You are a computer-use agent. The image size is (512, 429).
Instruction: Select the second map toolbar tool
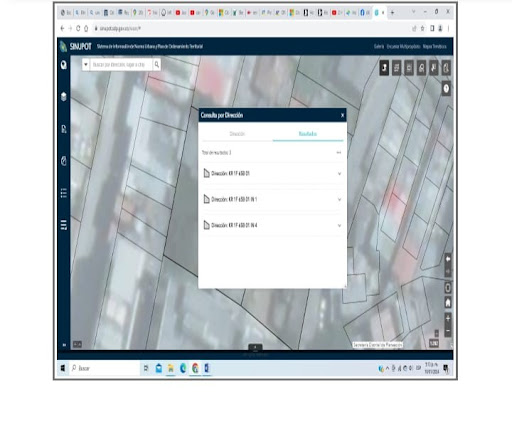(396, 68)
